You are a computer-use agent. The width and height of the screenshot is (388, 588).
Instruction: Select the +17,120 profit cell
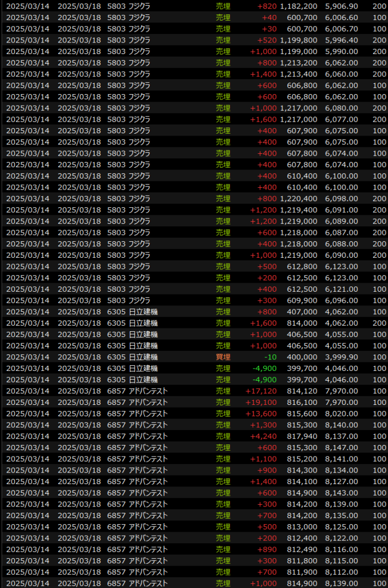pos(261,390)
